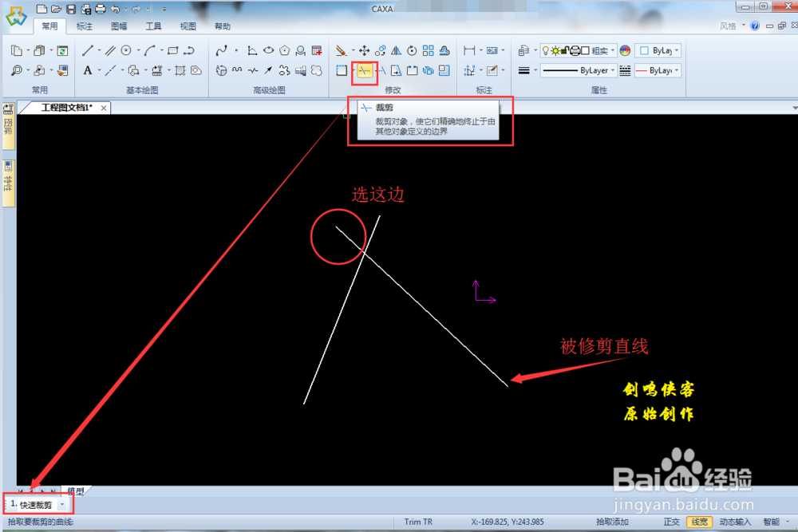Click the Undo arrow icon
The height and width of the screenshot is (532, 798).
pyautogui.click(x=116, y=9)
